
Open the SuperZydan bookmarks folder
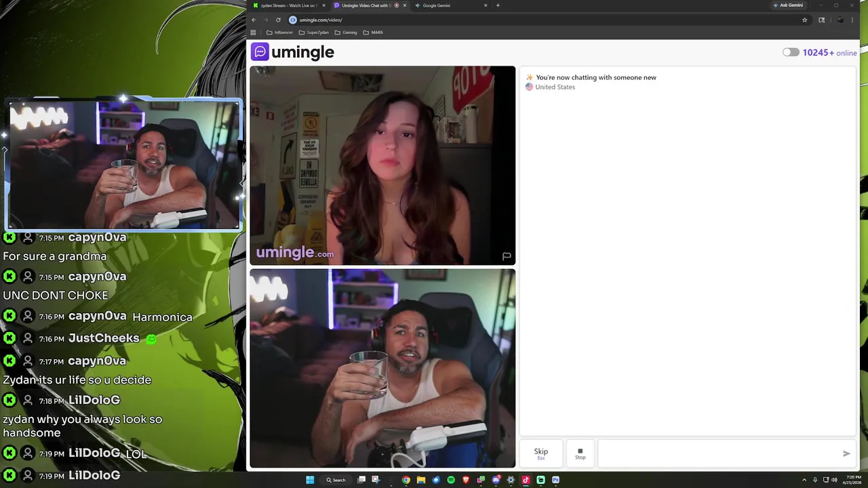314,33
